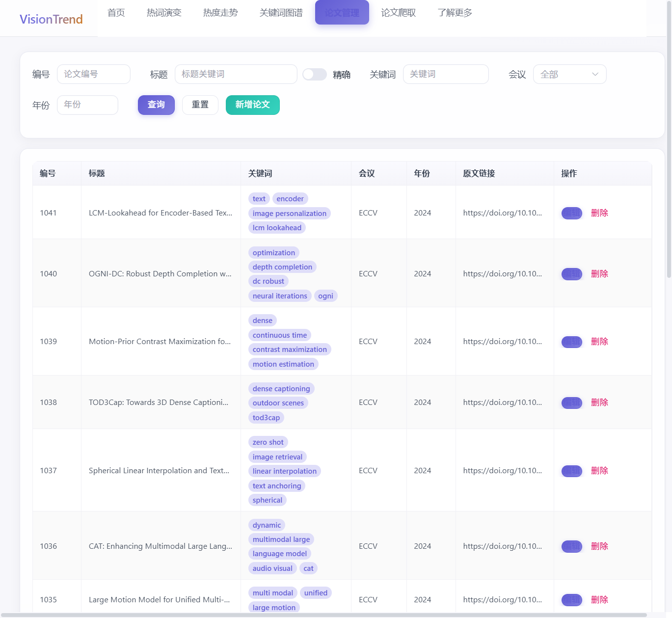This screenshot has width=672, height=618.
Task: Edit paper 1040 using its purple button
Action: tap(572, 274)
